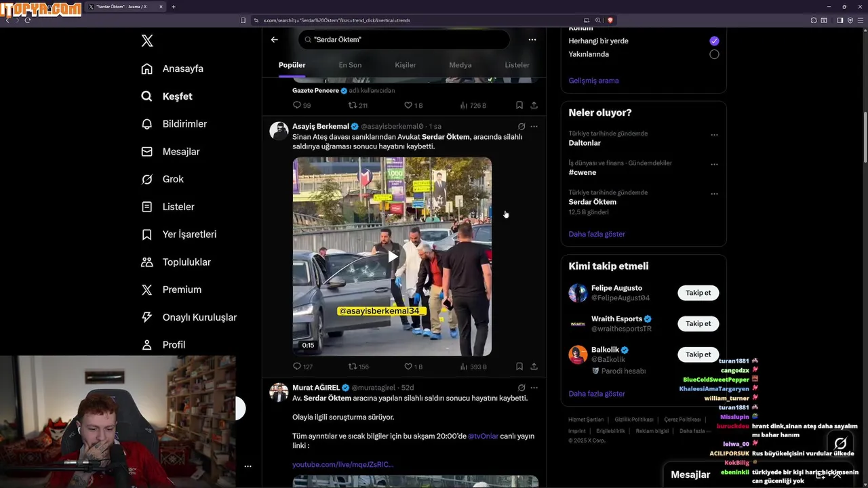Ask Grok about the Asayiş Berkemal tweet
Viewport: 868px width, 488px height.
pos(521,126)
